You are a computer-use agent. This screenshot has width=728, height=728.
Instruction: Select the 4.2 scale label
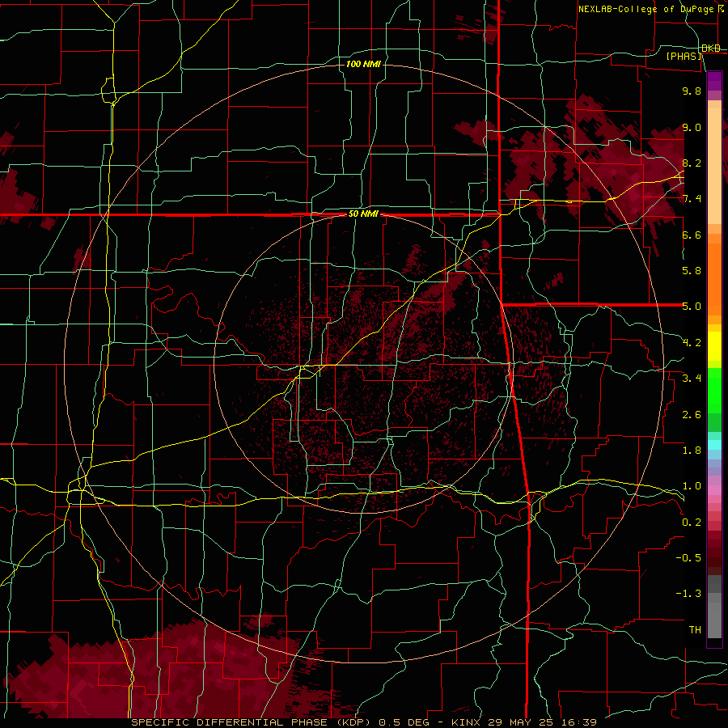[x=692, y=343]
